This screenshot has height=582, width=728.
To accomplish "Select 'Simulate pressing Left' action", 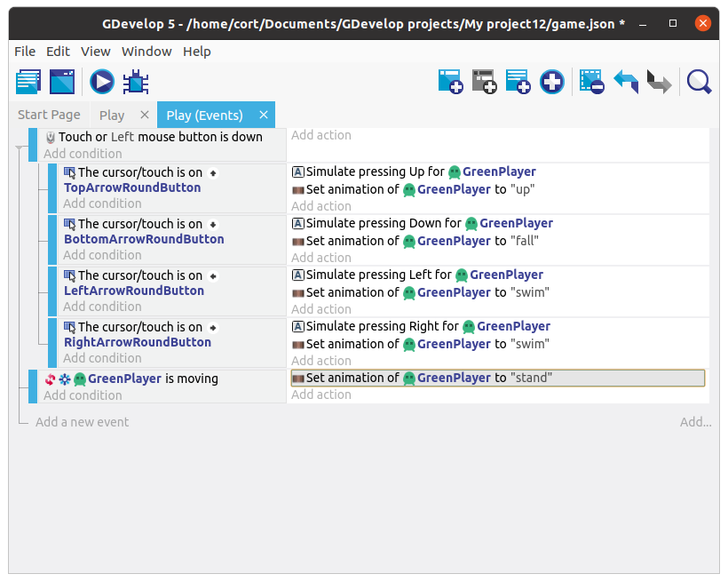I will tap(417, 275).
